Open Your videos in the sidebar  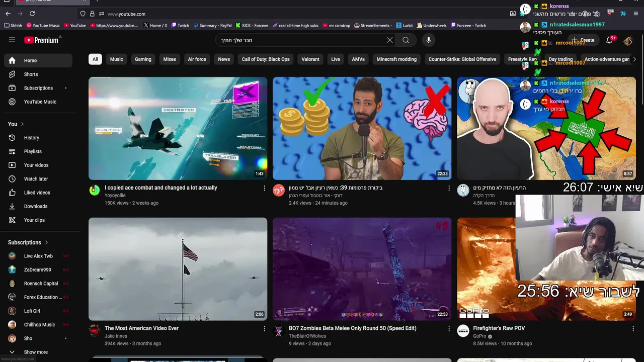pos(38,165)
